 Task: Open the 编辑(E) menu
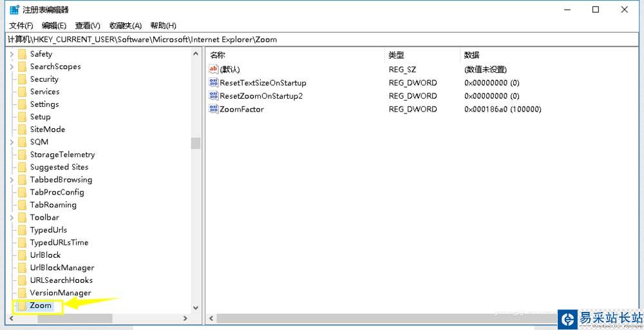[x=54, y=26]
